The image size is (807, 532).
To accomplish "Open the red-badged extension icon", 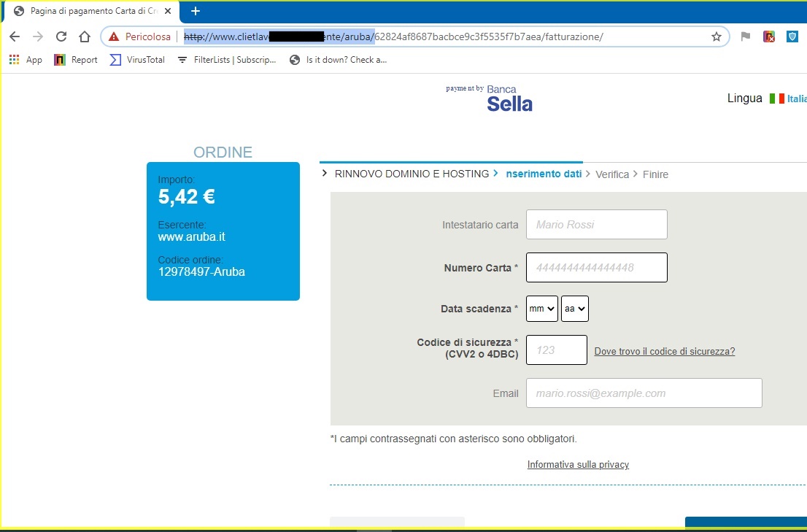I will click(x=769, y=36).
